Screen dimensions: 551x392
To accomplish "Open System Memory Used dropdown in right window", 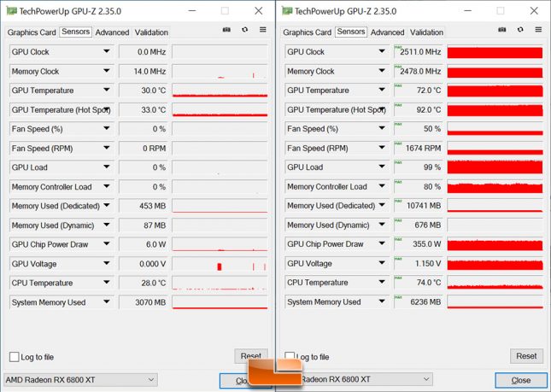I will [382, 301].
